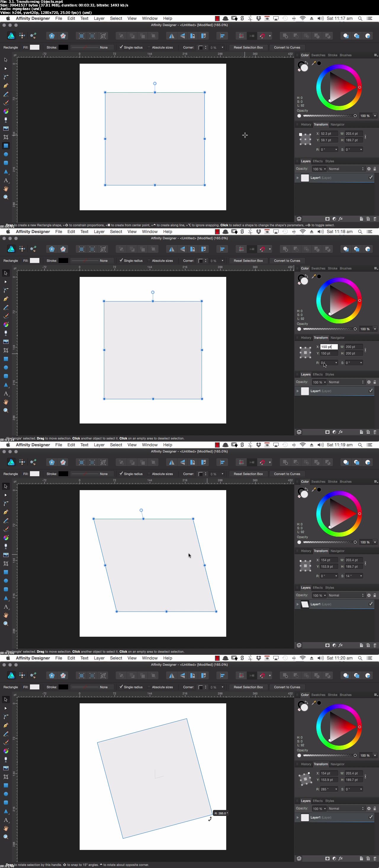Enable Absolute sizes in the 11:17 am frame
379x868 pixels.
pyautogui.click(x=149, y=47)
